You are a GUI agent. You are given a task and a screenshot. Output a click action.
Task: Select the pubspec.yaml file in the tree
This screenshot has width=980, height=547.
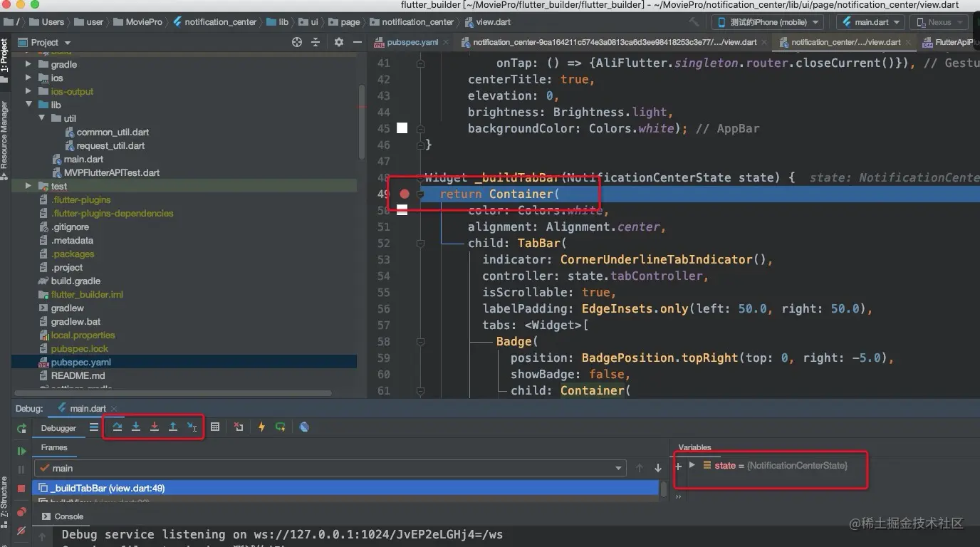pyautogui.click(x=184, y=362)
